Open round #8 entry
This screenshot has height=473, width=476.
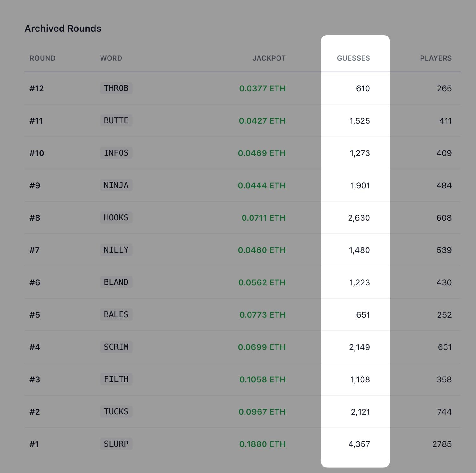click(x=35, y=218)
